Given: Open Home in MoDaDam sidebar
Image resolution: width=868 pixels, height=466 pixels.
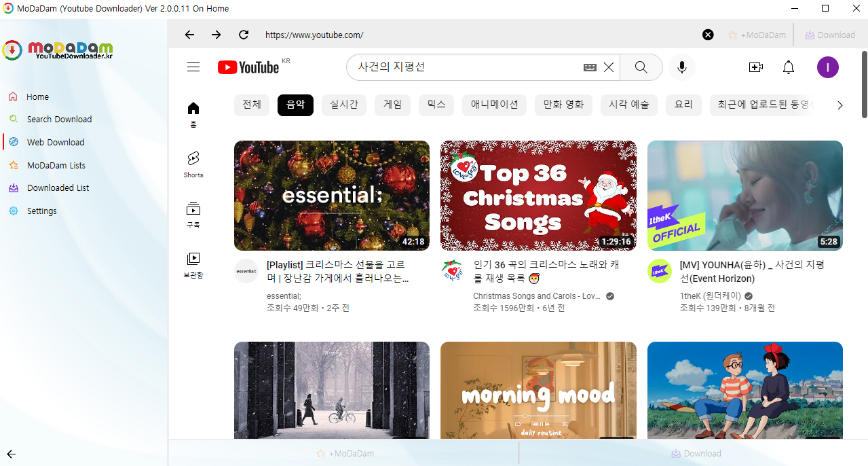Looking at the screenshot, I should click(38, 96).
